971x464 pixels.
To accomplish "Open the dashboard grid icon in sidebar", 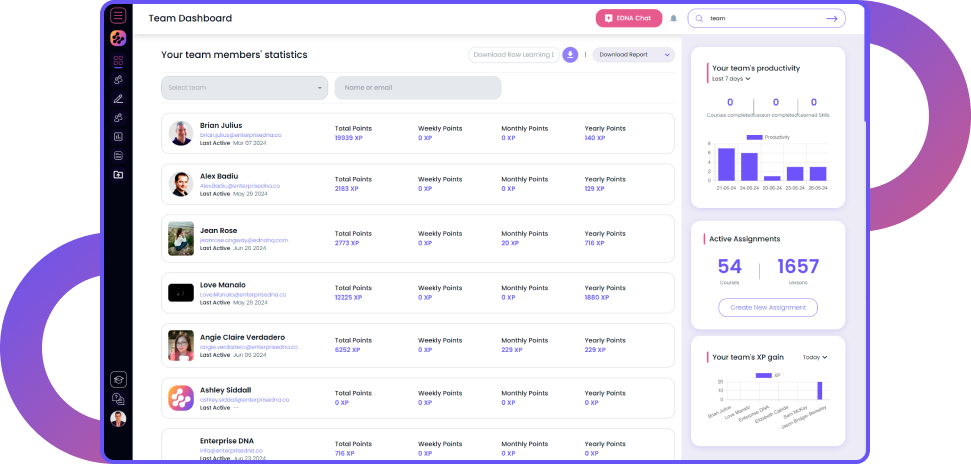I will 118,61.
